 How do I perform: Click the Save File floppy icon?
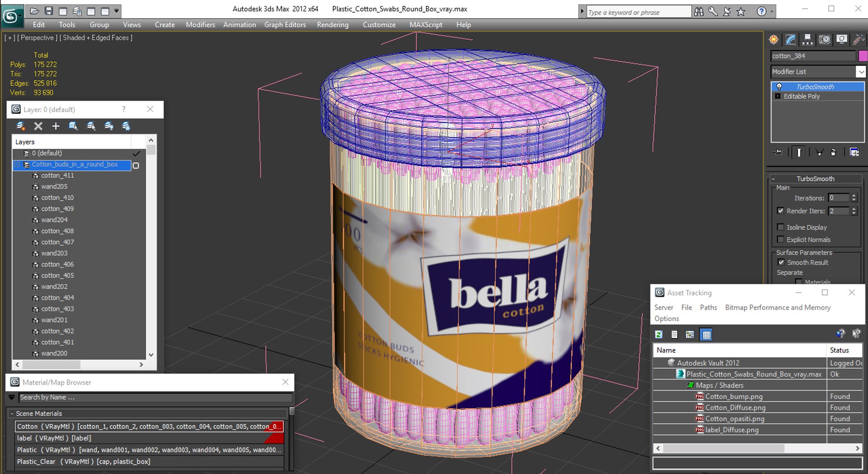[49, 11]
